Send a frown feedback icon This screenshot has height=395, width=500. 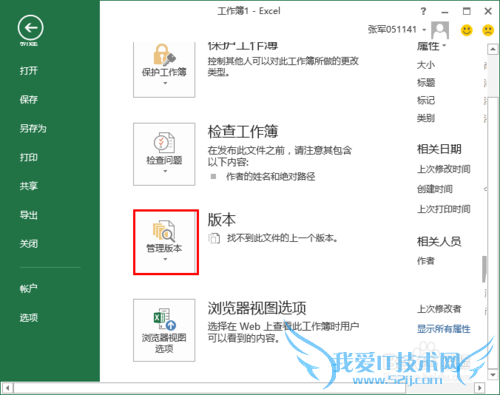point(488,30)
